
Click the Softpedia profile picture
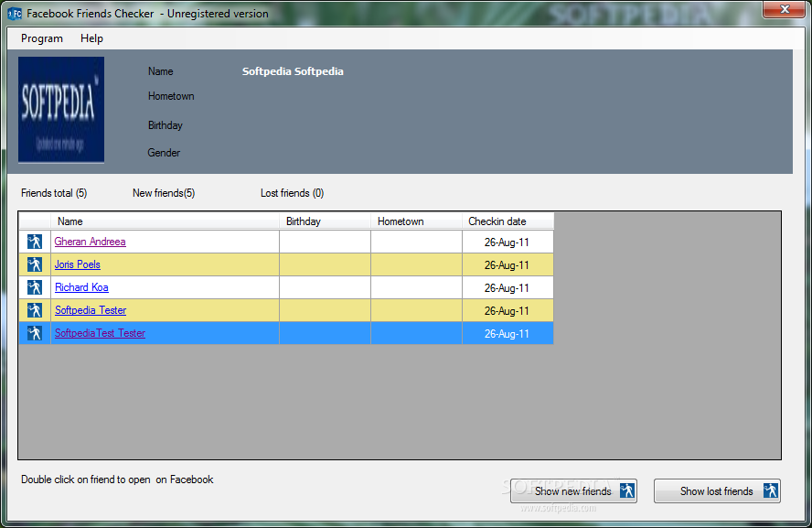pyautogui.click(x=61, y=110)
